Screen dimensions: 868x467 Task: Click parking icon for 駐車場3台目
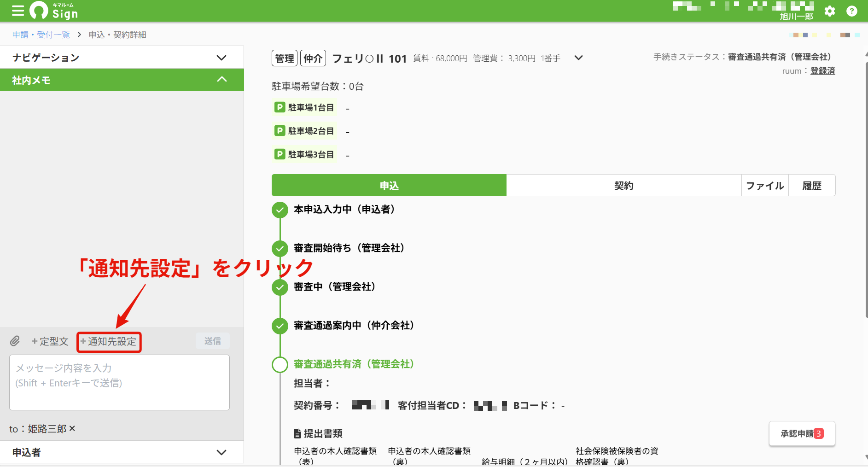click(280, 154)
